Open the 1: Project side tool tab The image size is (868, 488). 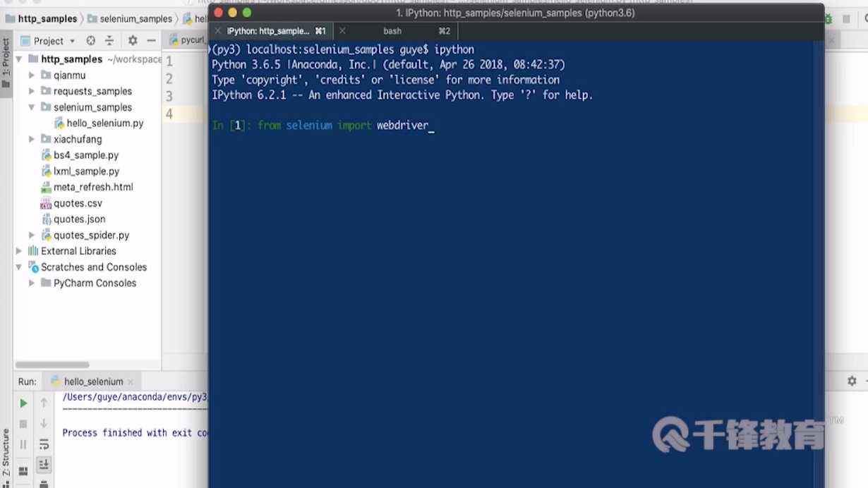pos(6,63)
